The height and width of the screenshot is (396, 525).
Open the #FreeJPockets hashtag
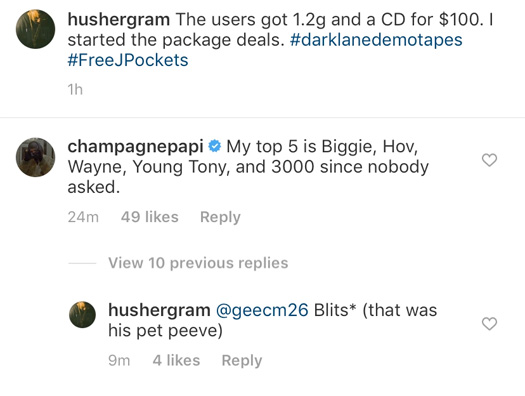pyautogui.click(x=128, y=61)
